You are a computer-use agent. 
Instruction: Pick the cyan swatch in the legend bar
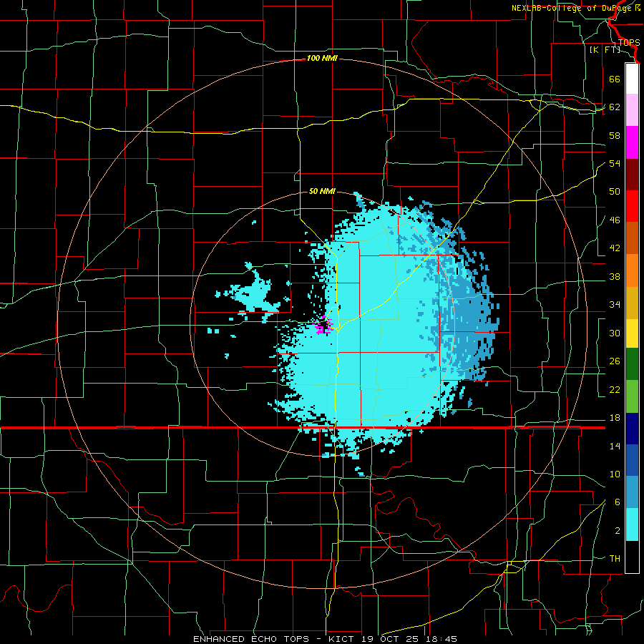pyautogui.click(x=632, y=525)
